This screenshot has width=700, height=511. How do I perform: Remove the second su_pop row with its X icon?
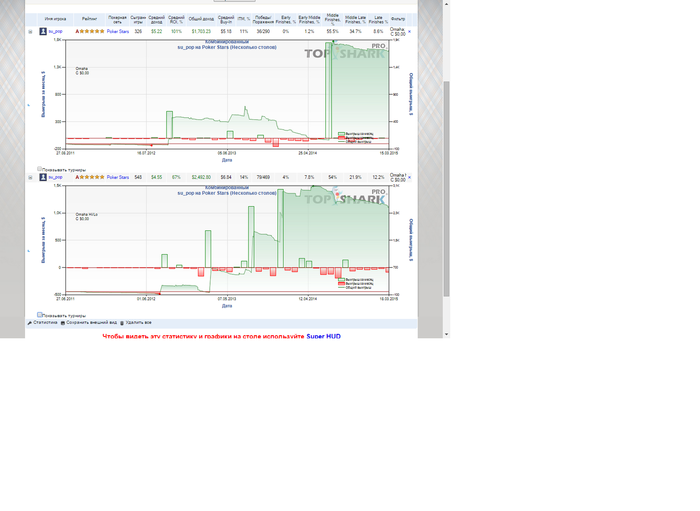click(409, 178)
